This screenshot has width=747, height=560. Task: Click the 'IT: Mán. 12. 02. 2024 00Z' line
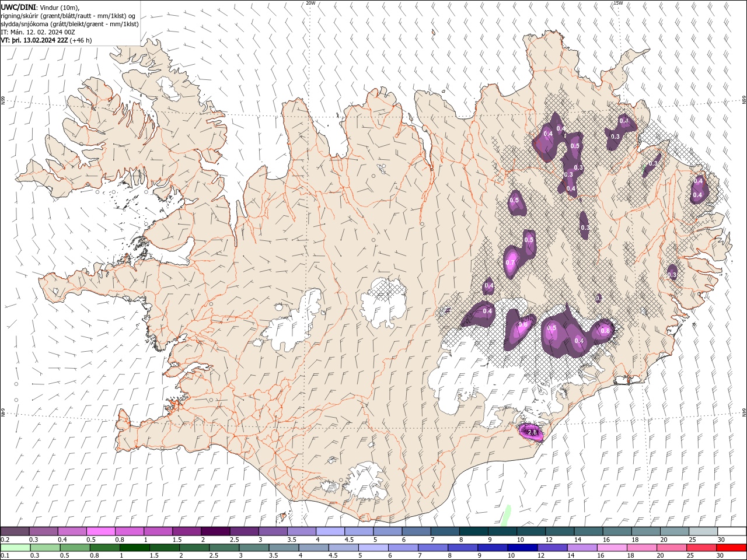point(39,32)
